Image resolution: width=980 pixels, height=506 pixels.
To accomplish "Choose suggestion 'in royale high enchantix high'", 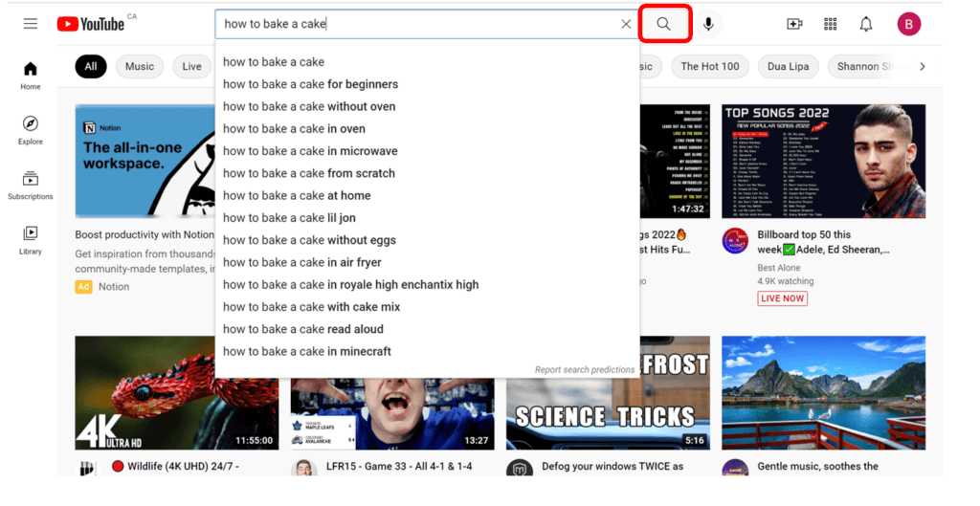I will click(428, 285).
